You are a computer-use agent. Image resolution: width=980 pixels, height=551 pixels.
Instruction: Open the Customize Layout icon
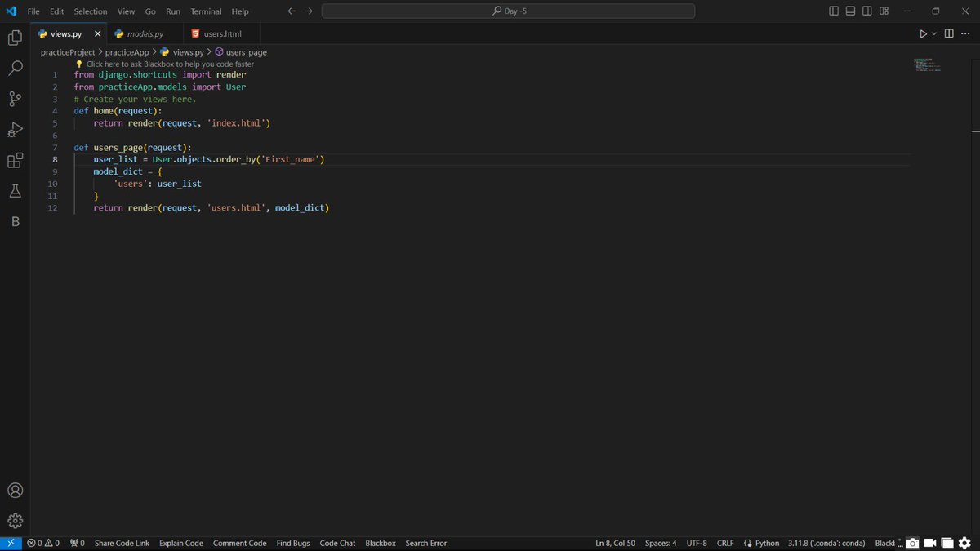coord(884,11)
